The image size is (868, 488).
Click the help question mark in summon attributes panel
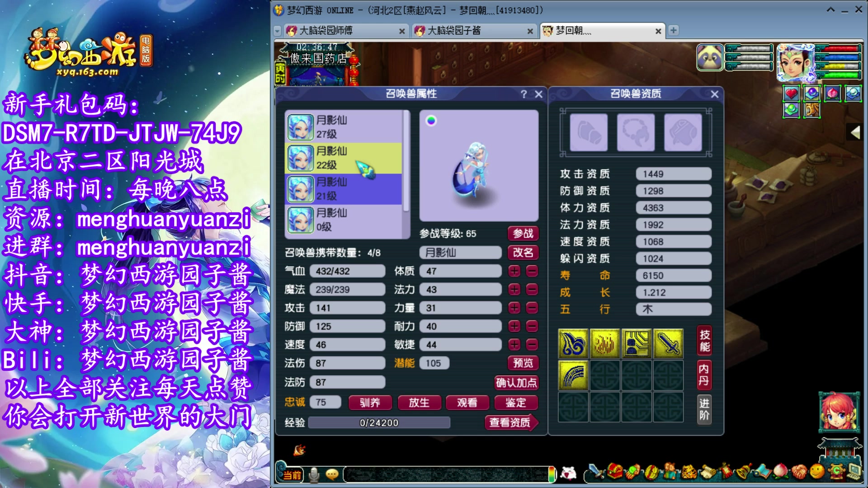(524, 94)
